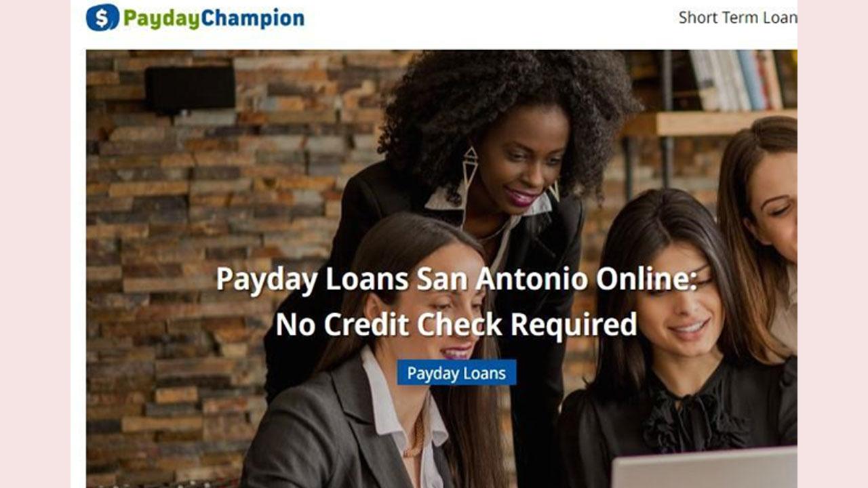Image resolution: width=868 pixels, height=488 pixels.
Task: Click the white header bar beside the logo
Action: click(x=488, y=19)
